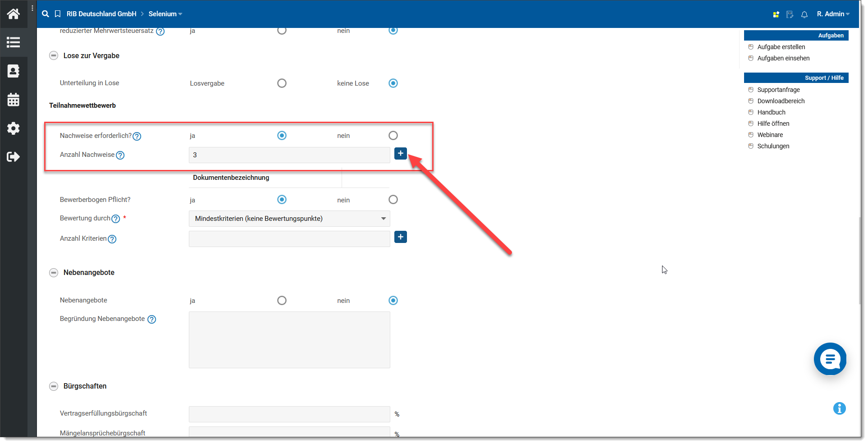Open the settings gear sidebar icon
The height and width of the screenshot is (444, 868).
click(14, 128)
